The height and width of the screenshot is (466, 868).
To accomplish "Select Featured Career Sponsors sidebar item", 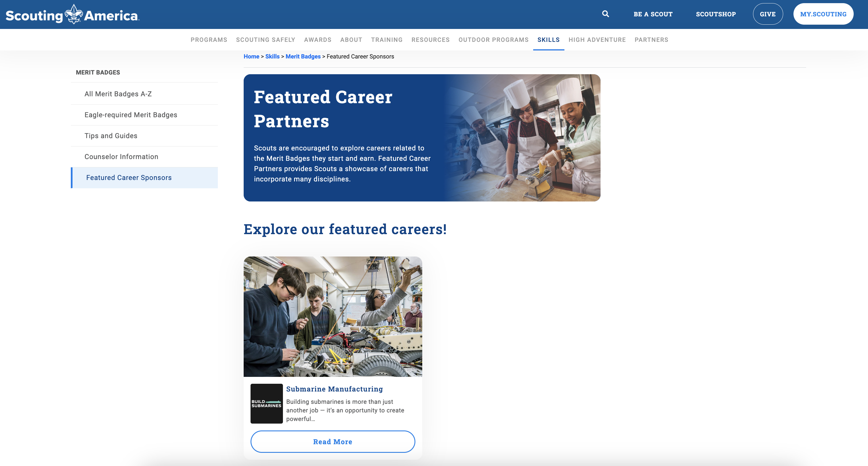I will [144, 178].
